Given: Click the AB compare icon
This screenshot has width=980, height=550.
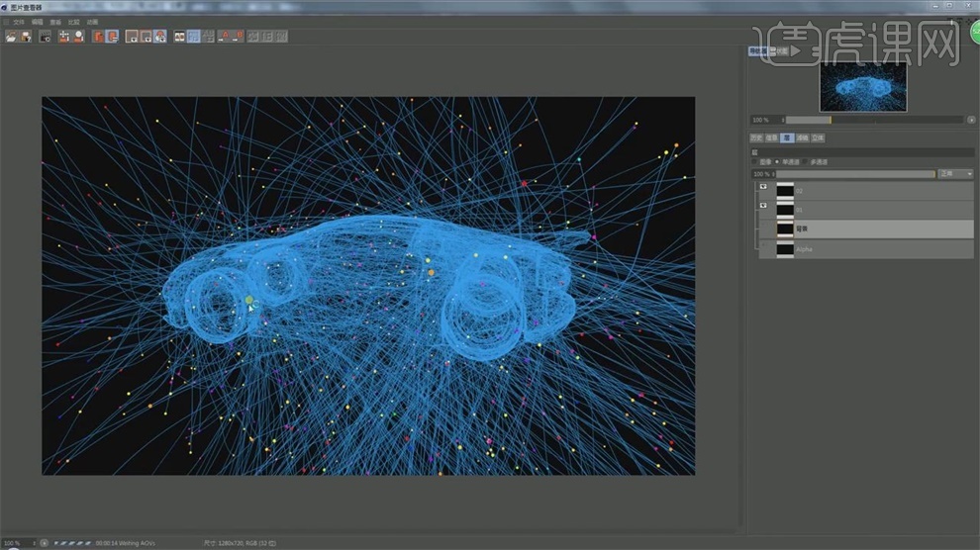Looking at the screenshot, I should (x=180, y=37).
